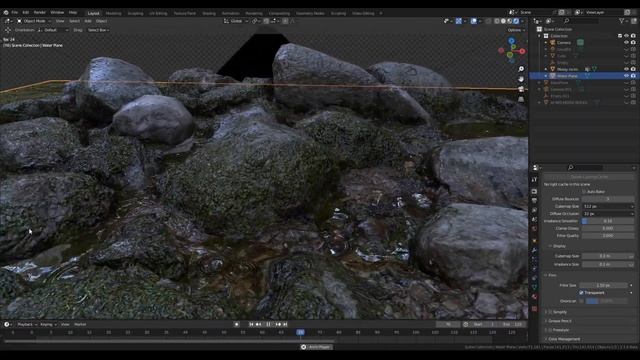Toggle the Transparent film checkbox

click(581, 293)
